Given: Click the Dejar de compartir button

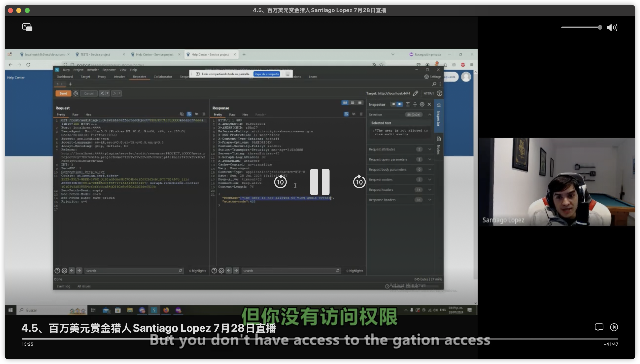Looking at the screenshot, I should (x=266, y=74).
